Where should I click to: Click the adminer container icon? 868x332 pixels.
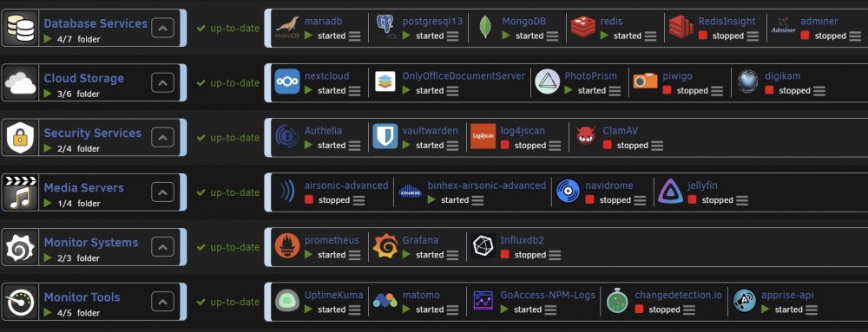tap(783, 27)
